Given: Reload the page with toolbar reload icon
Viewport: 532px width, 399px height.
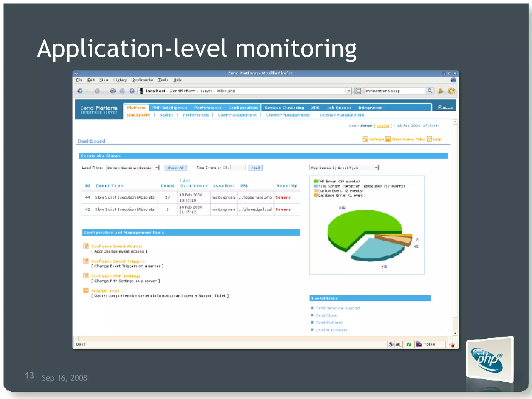Looking at the screenshot, I should tap(113, 91).
